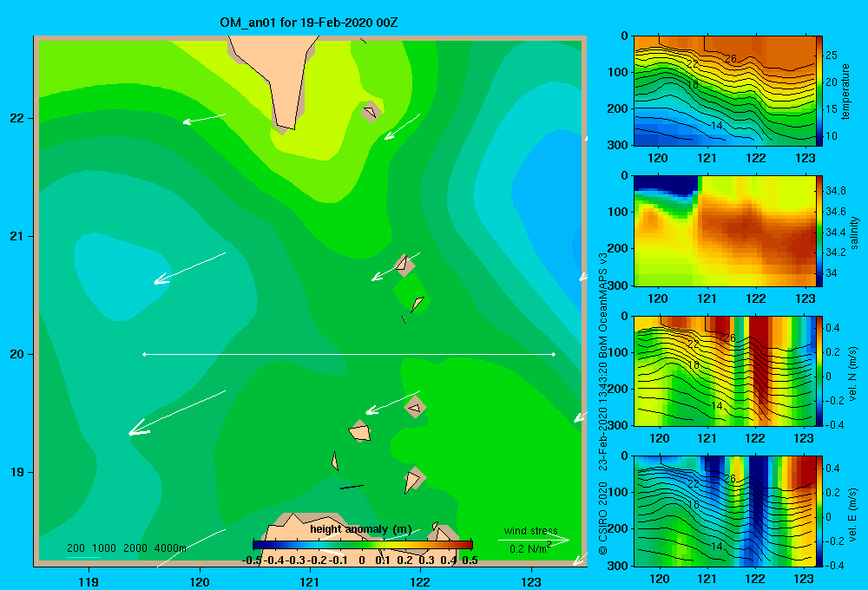The width and height of the screenshot is (868, 590).
Task: Click the "34.8" tick on salinity scale
Action: point(836,191)
